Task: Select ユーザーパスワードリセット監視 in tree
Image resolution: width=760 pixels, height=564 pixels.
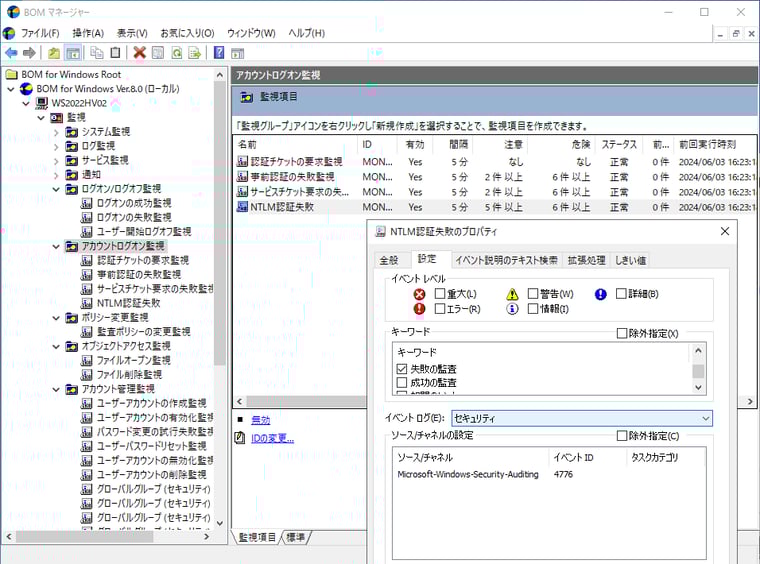Action: (152, 446)
